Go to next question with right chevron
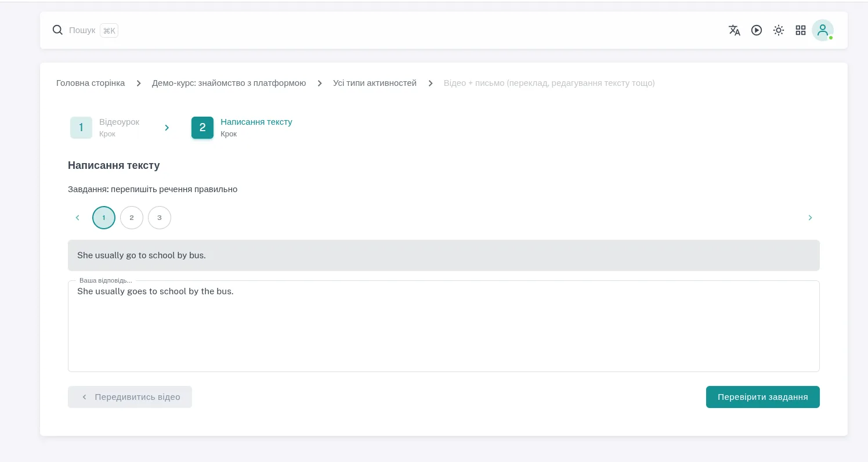The width and height of the screenshot is (868, 462). point(811,218)
